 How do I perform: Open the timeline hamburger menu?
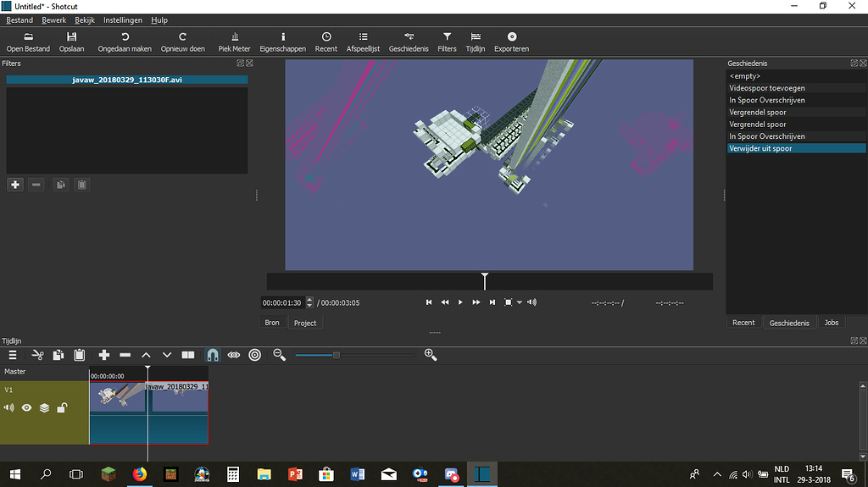(13, 355)
